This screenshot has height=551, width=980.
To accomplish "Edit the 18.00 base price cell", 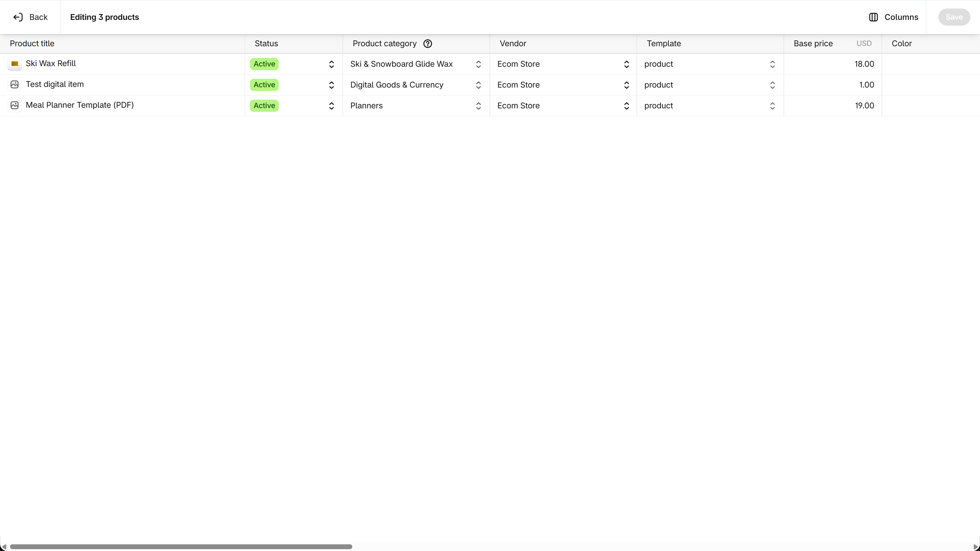I will click(x=833, y=64).
